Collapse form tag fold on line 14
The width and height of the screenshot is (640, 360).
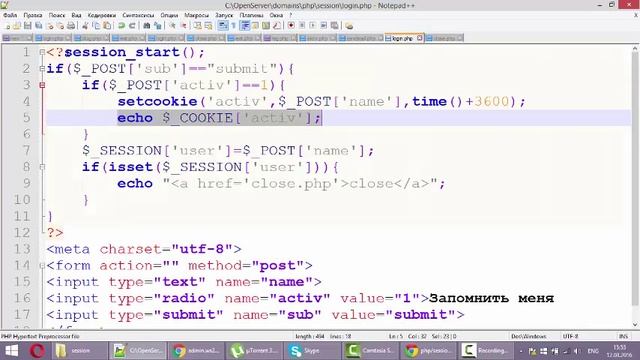tap(42, 265)
